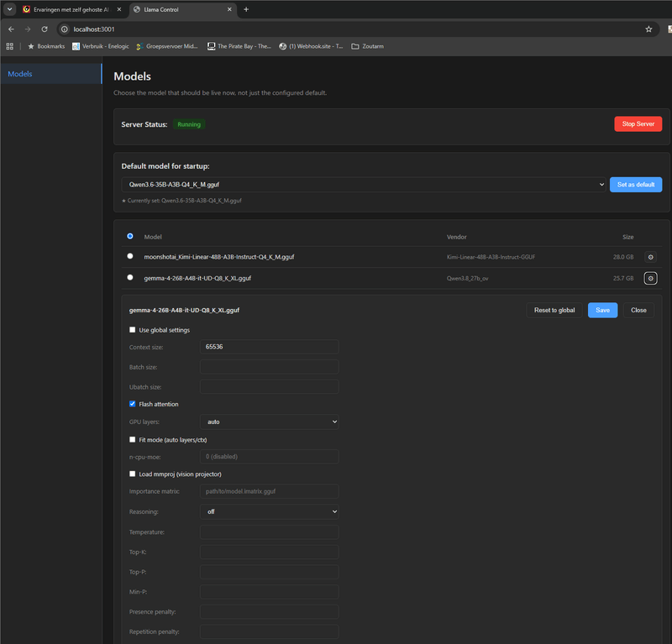Click the Stop Server button
The image size is (672, 644).
[x=638, y=124]
